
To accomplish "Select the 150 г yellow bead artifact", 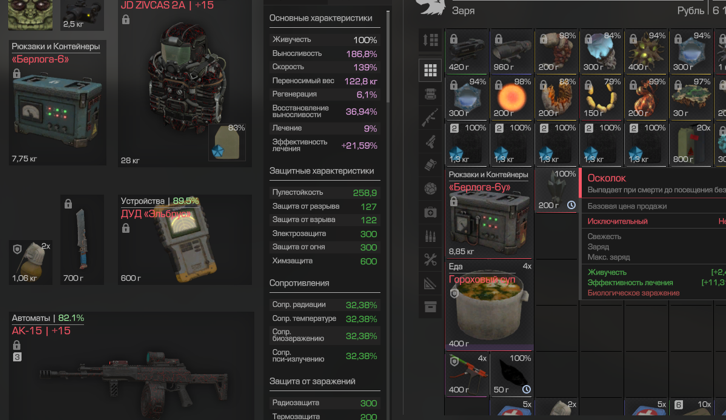I will pyautogui.click(x=601, y=98).
